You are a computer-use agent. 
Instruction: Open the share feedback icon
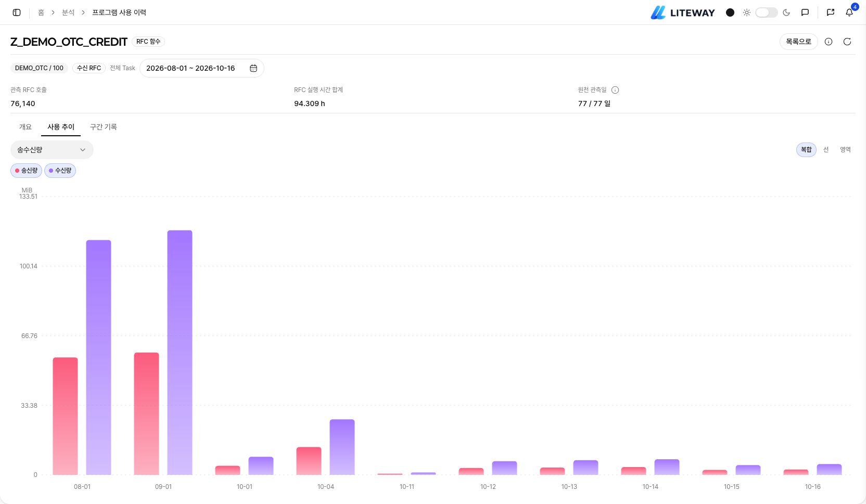pyautogui.click(x=831, y=12)
